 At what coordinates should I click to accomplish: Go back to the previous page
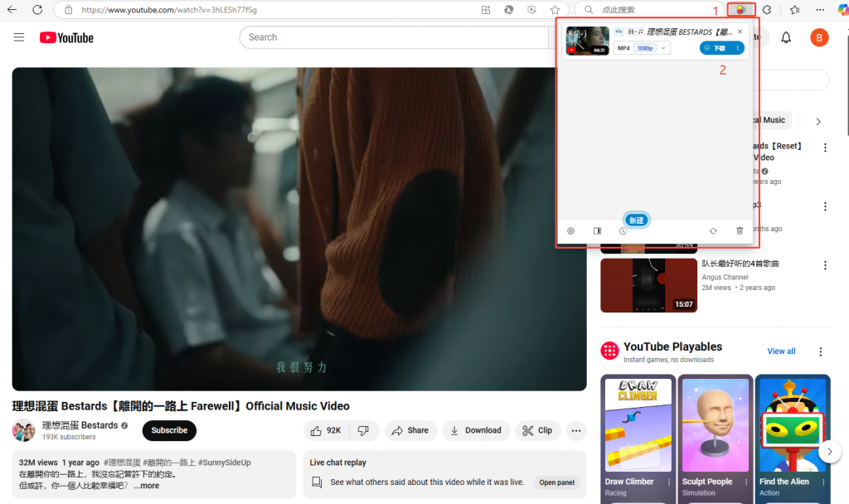point(12,9)
